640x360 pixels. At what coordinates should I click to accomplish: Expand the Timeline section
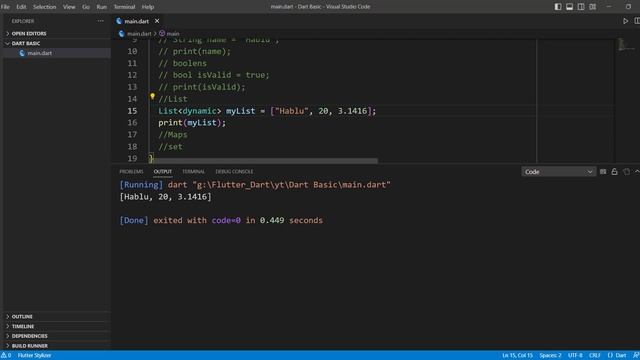click(x=57, y=326)
